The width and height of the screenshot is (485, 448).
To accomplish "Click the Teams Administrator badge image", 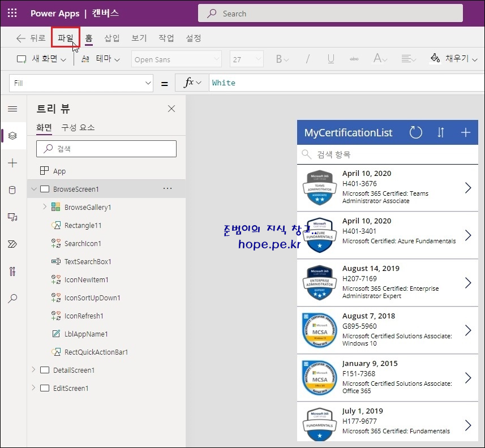I will 320,188.
